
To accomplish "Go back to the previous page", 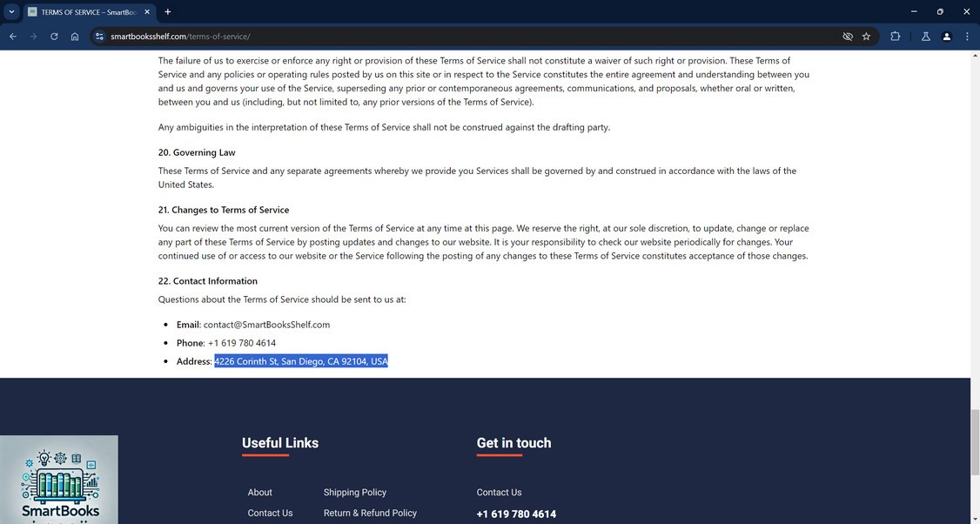I will tap(12, 37).
